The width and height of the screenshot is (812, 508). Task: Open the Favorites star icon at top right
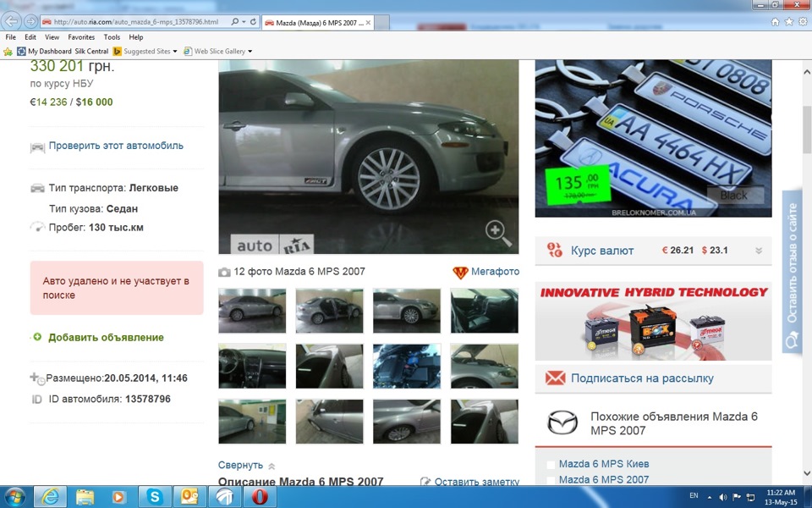coord(788,22)
